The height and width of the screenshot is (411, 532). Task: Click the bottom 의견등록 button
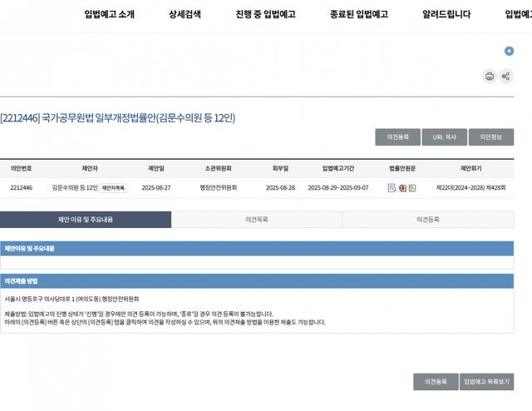(x=436, y=381)
